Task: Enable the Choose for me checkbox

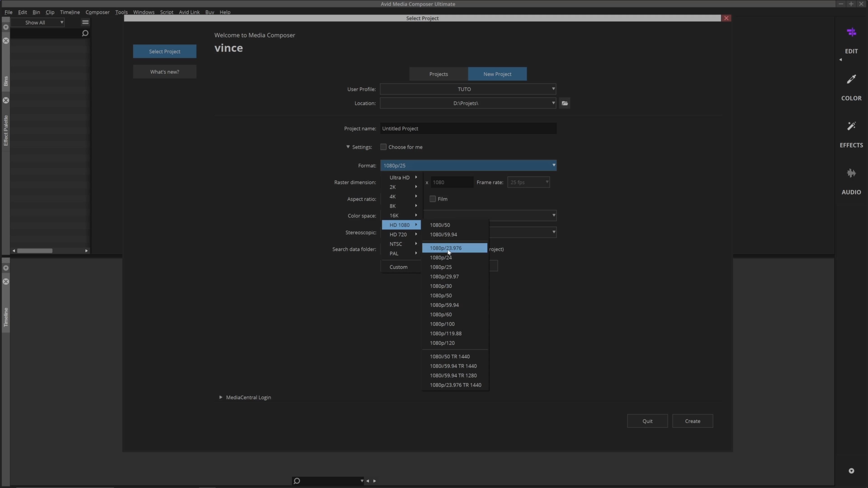Action: [x=383, y=147]
